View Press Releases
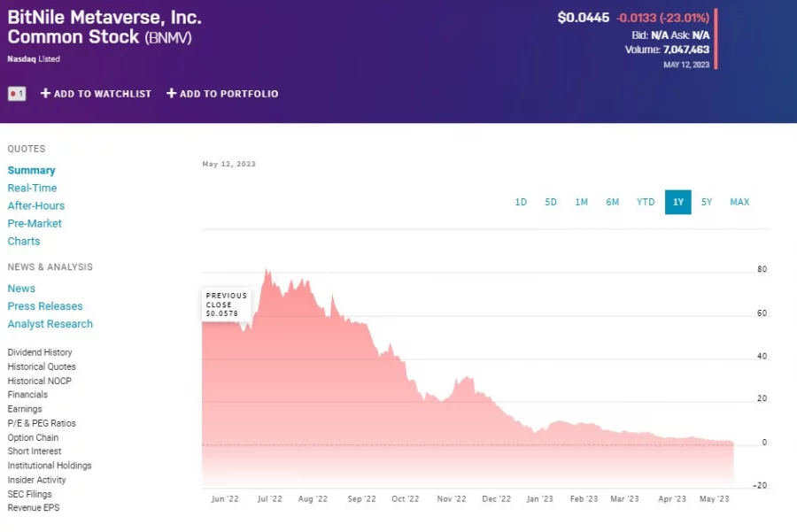Viewport: 797px width, 532px height. [45, 305]
